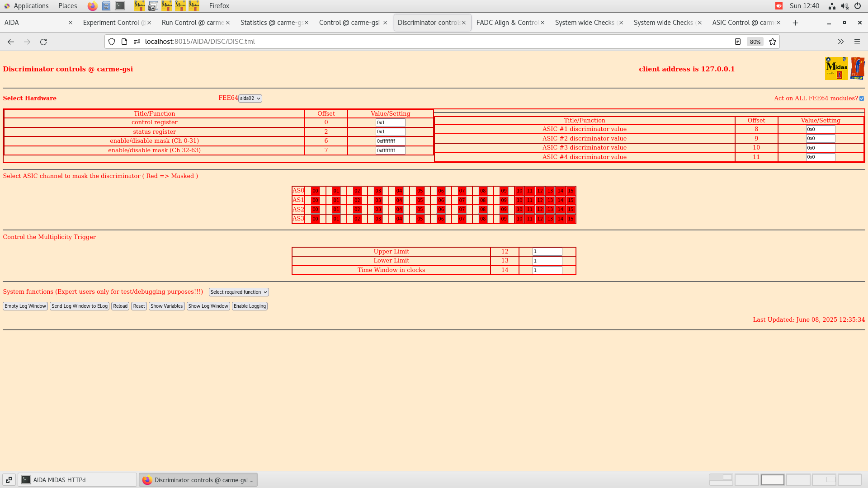Click the first Midas window icon in taskbar
The width and height of the screenshot is (868, 488).
139,6
